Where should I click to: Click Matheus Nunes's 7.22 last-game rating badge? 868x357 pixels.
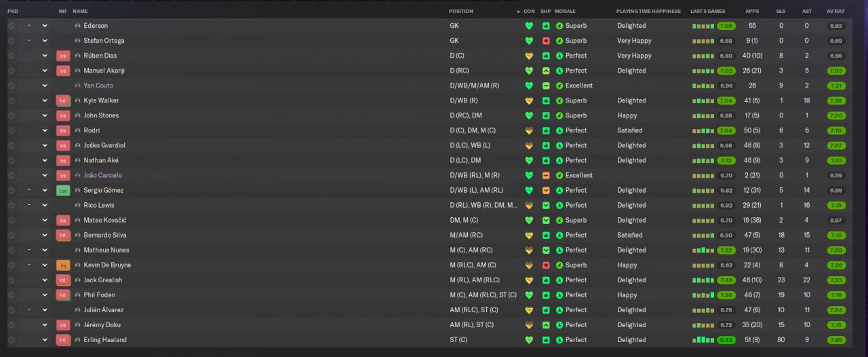coord(726,250)
